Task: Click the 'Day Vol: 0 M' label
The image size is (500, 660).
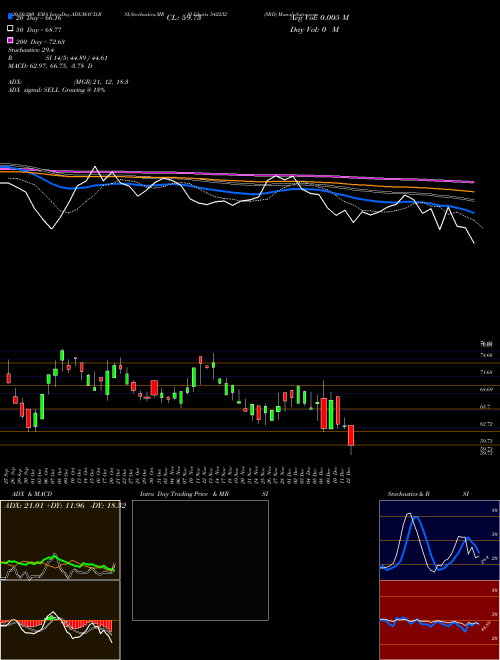Action: (x=314, y=29)
